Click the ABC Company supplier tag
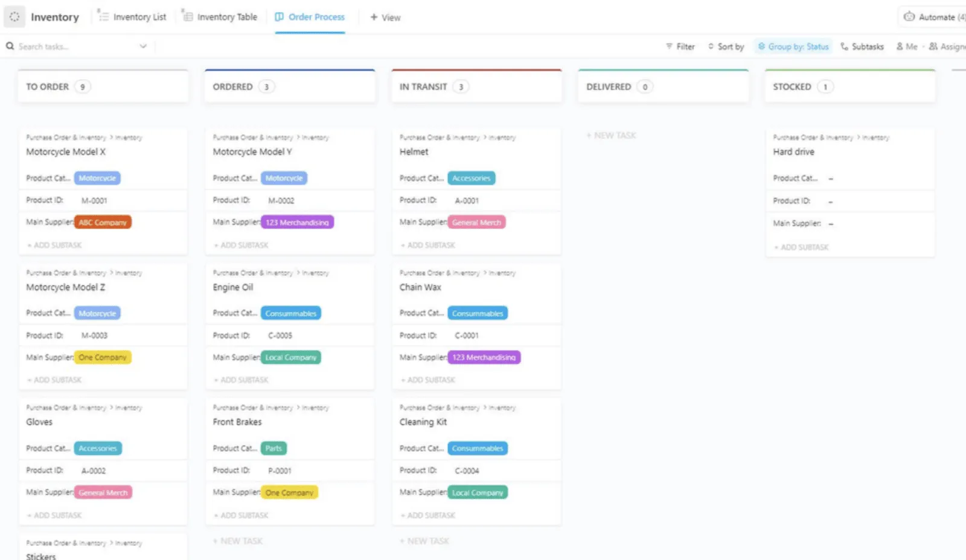 coord(103,223)
